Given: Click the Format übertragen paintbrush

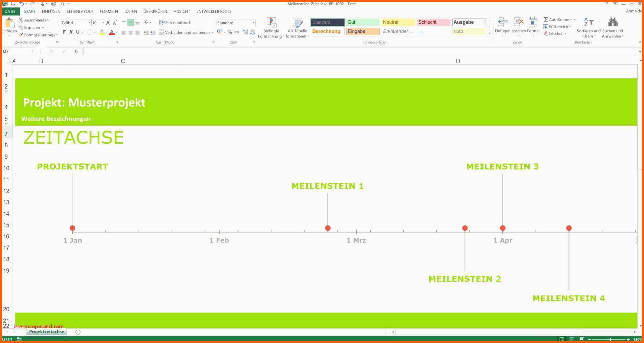Looking at the screenshot, I should click(x=38, y=35).
